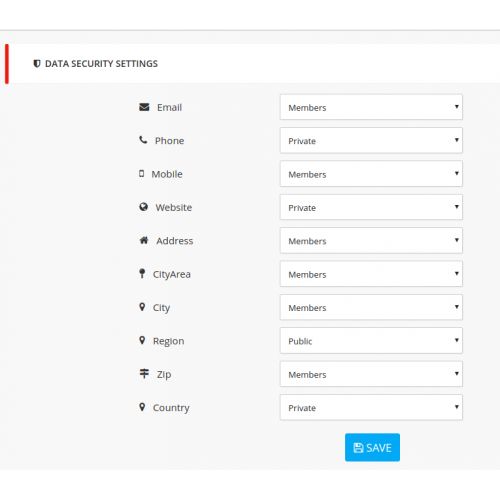The width and height of the screenshot is (500, 500).
Task: Expand the Zip visibility dropdown
Action: 371,374
